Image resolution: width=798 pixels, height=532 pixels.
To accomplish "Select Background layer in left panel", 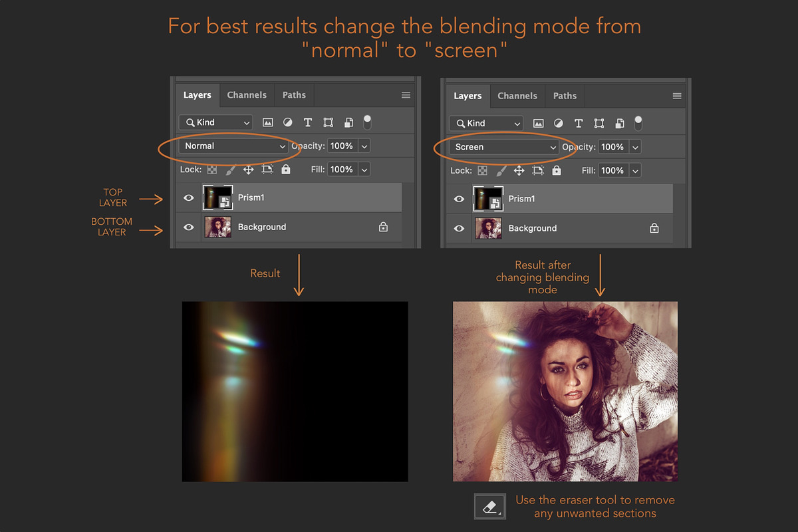I will pos(289,227).
